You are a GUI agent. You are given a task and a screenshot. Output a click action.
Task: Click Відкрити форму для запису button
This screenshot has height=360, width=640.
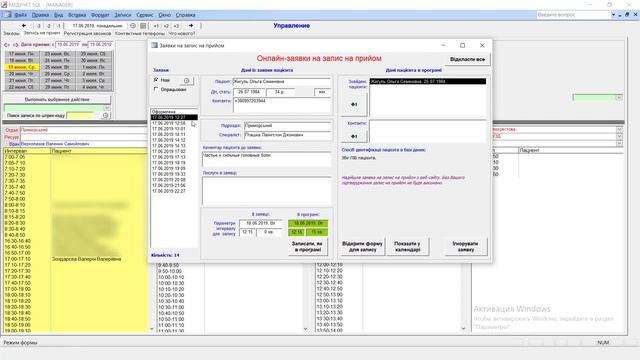click(362, 247)
